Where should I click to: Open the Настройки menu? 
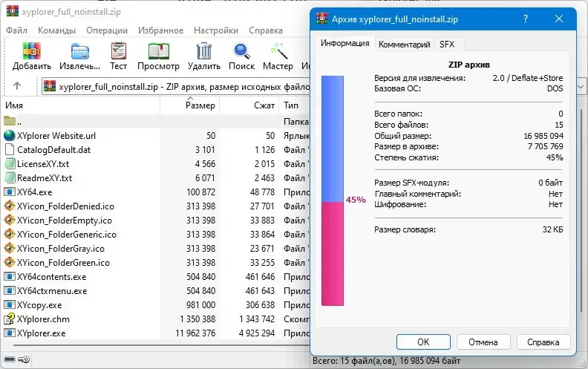pyautogui.click(x=216, y=30)
